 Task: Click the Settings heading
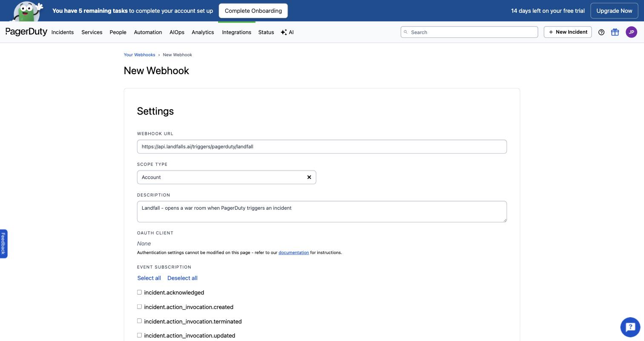[x=155, y=111]
